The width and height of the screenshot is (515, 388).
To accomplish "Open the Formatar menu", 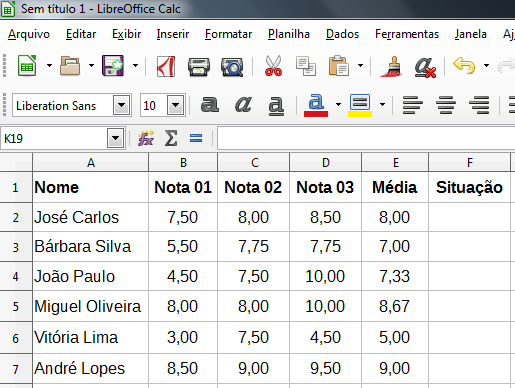I will tap(229, 34).
